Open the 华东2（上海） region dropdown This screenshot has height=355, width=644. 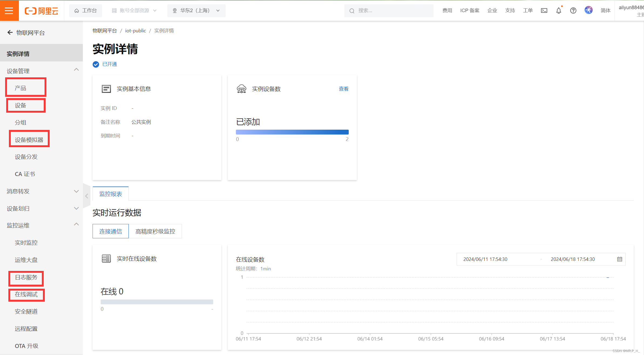196,11
